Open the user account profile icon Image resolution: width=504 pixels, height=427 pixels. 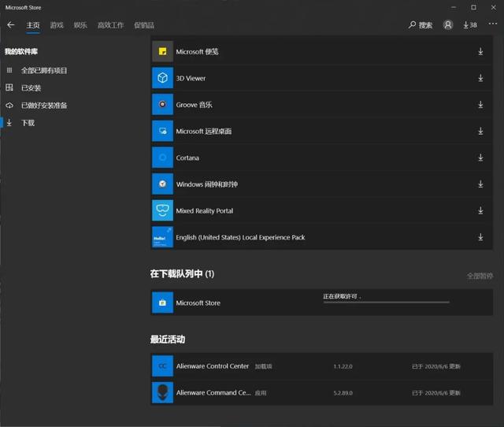(x=448, y=24)
